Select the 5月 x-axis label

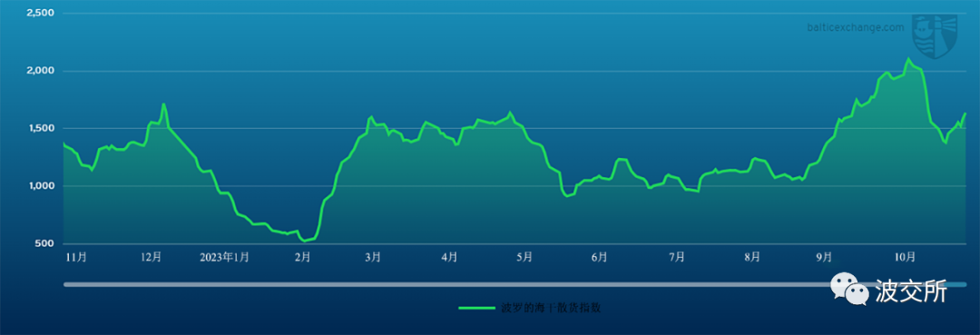point(525,257)
